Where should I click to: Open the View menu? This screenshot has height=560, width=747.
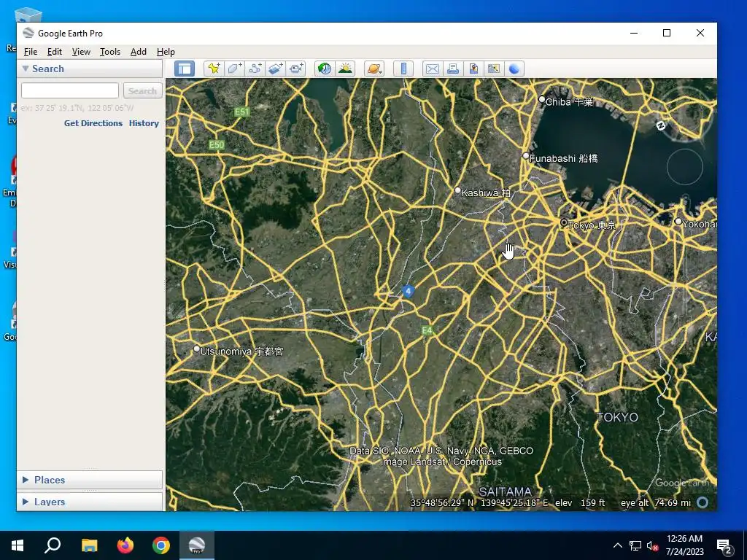[x=81, y=52]
